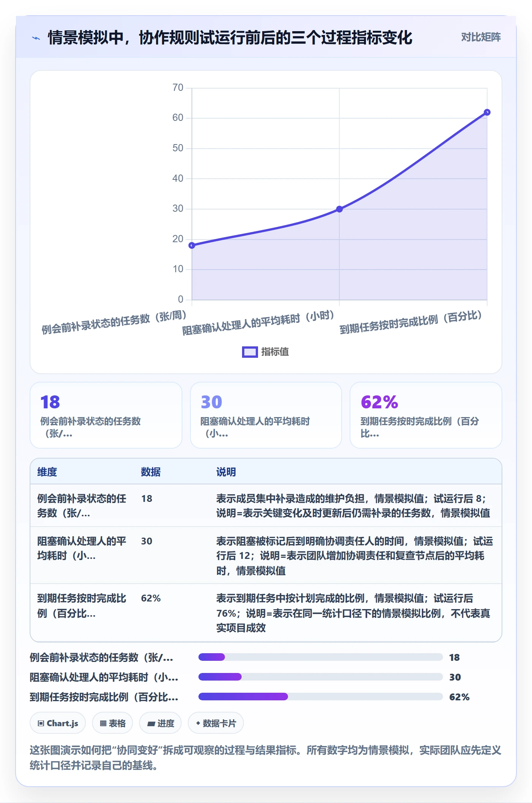This screenshot has height=803, width=532.
Task: Open the data card showing 18
Action: coord(106,415)
